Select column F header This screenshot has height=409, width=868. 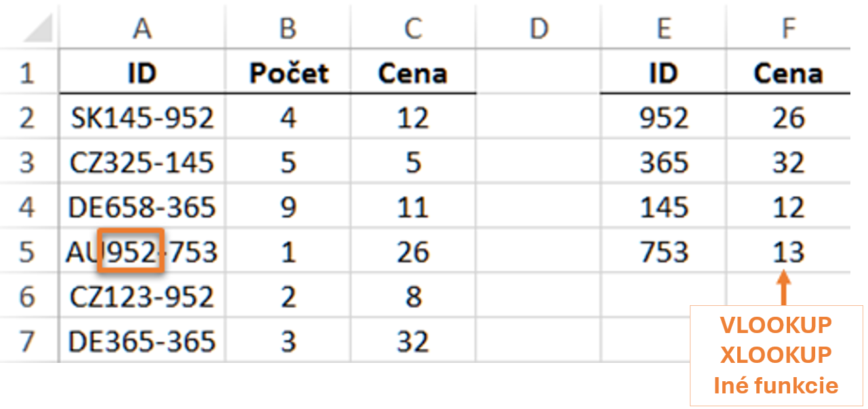coord(788,28)
